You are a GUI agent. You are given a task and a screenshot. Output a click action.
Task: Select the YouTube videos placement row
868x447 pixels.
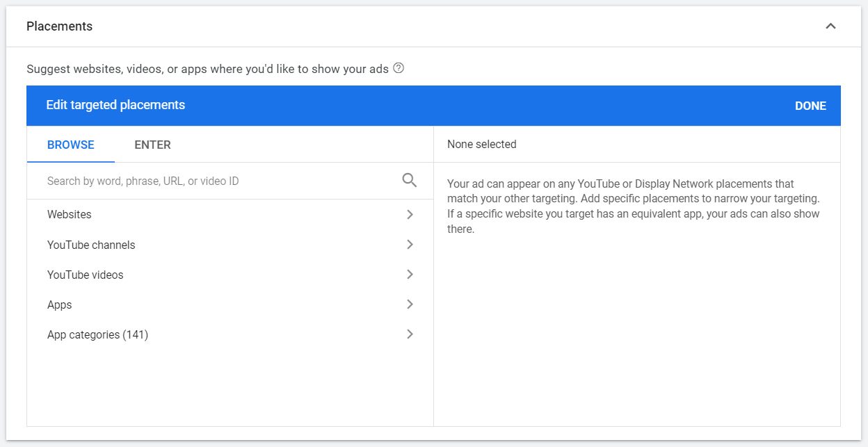click(85, 275)
